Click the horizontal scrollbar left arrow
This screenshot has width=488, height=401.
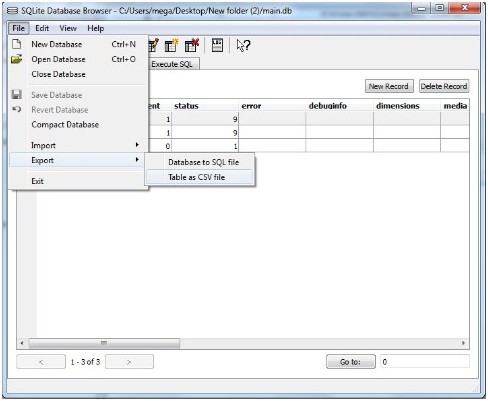click(x=22, y=343)
